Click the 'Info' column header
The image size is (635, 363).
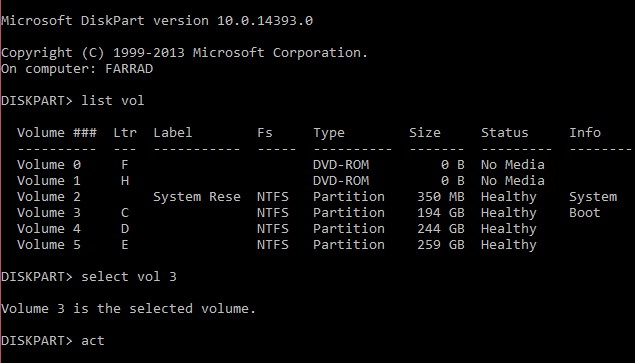585,133
